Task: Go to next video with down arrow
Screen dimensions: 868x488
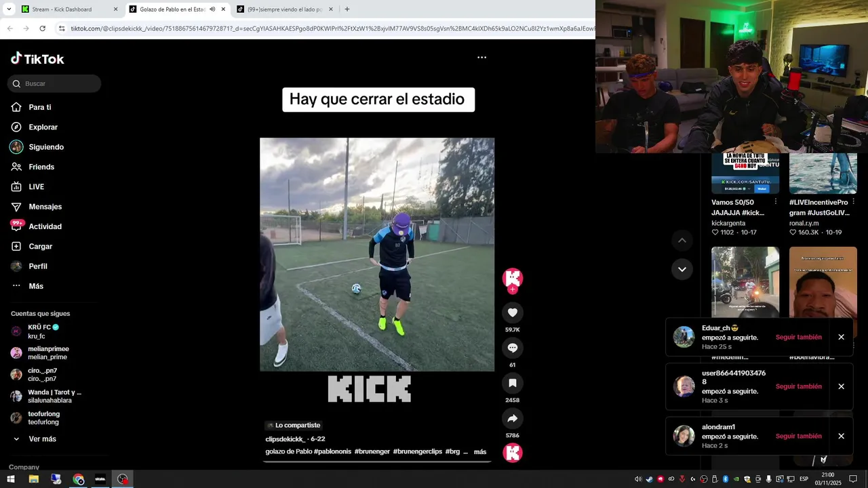Action: 682,269
